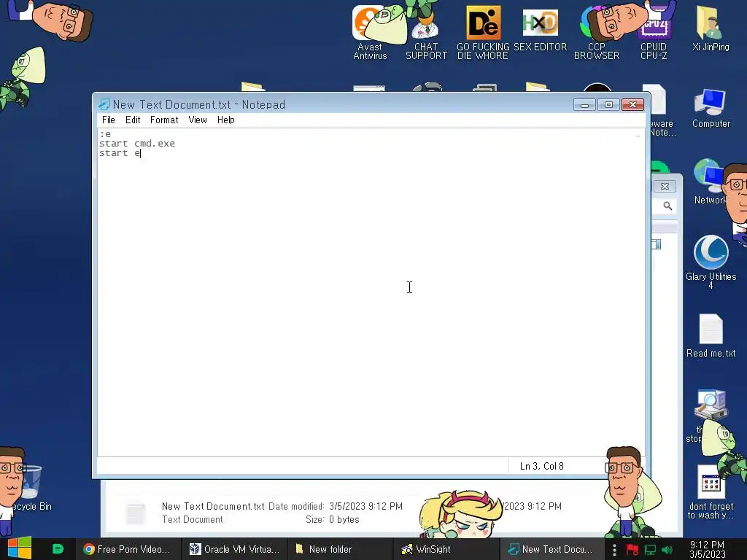Open the network monitor tray icon
Screen dimensions: 747x560
pos(650,550)
